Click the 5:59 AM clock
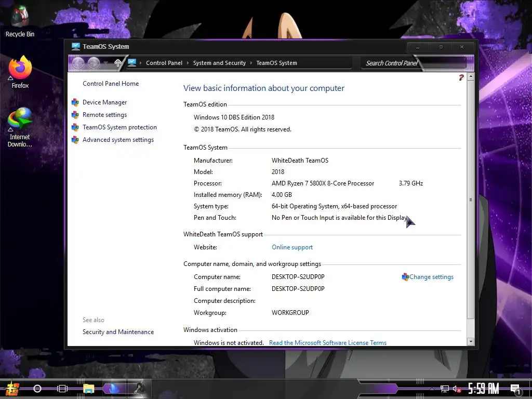Screen dimensions: 532x399 click(x=484, y=389)
